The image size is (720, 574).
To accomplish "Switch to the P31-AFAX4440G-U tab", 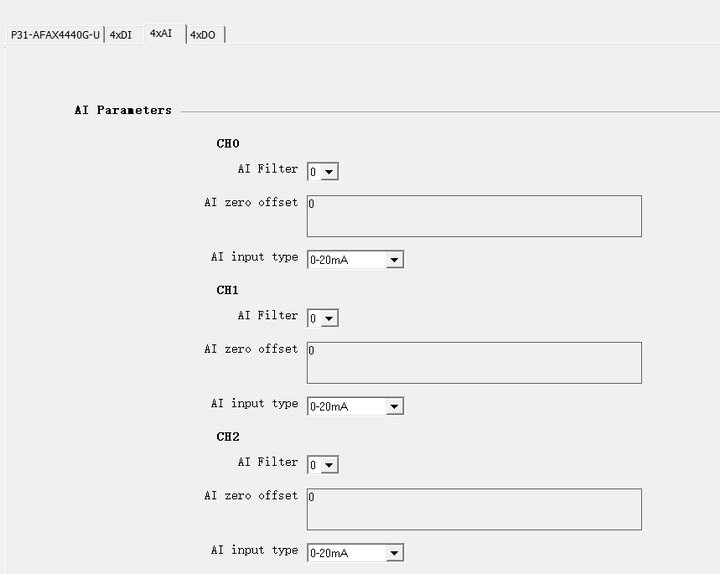I will (55, 35).
